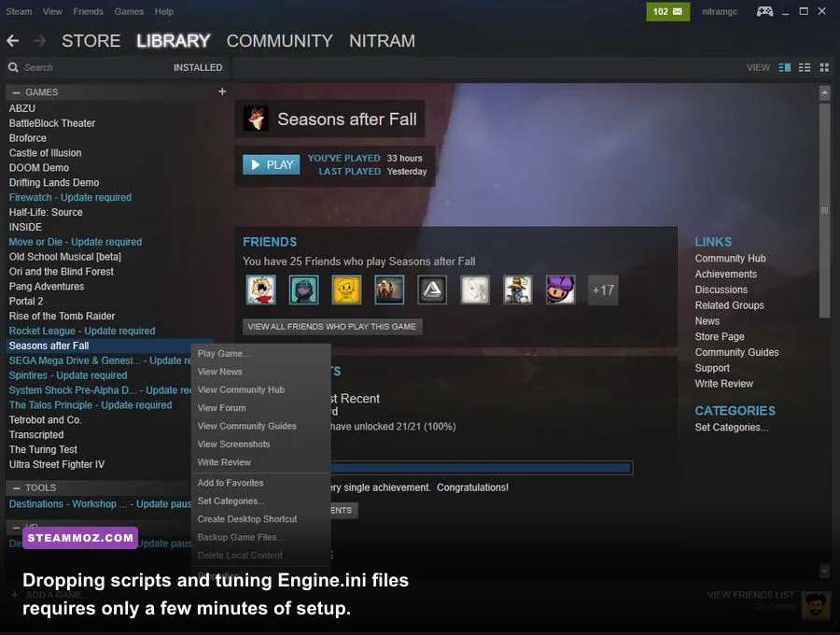Open the INSTALLED filter dropdown
Image resolution: width=840 pixels, height=635 pixels.
(x=198, y=67)
